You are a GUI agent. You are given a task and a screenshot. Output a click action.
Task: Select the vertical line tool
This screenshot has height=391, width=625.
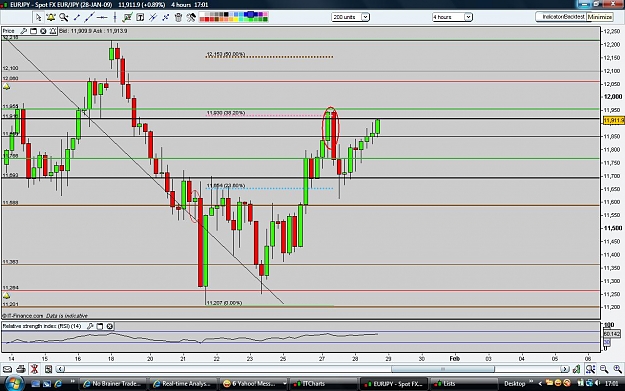[x=115, y=17]
